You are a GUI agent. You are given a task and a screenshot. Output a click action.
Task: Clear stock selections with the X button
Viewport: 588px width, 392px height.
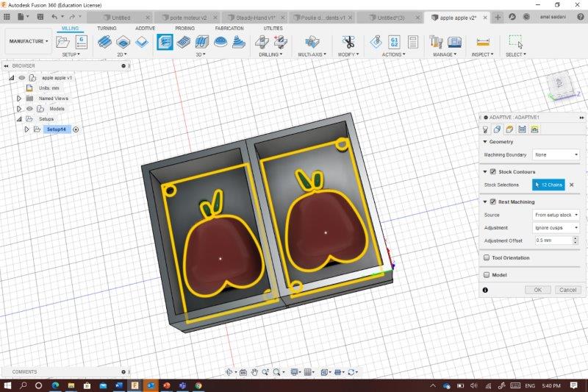click(x=572, y=185)
